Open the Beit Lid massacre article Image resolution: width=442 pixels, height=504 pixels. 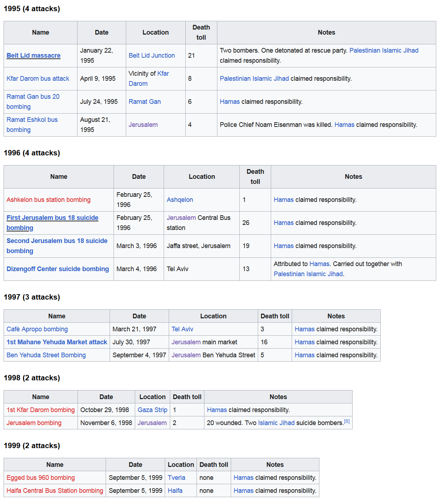(34, 56)
